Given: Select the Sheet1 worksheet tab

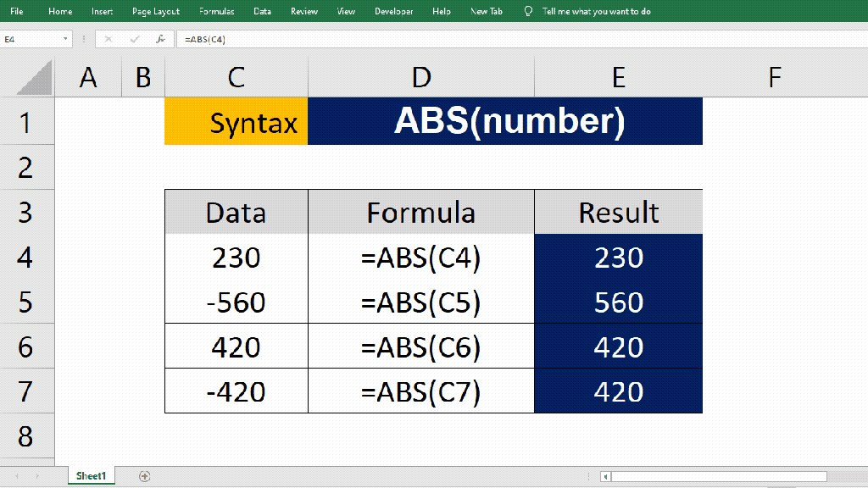Looking at the screenshot, I should [x=91, y=476].
